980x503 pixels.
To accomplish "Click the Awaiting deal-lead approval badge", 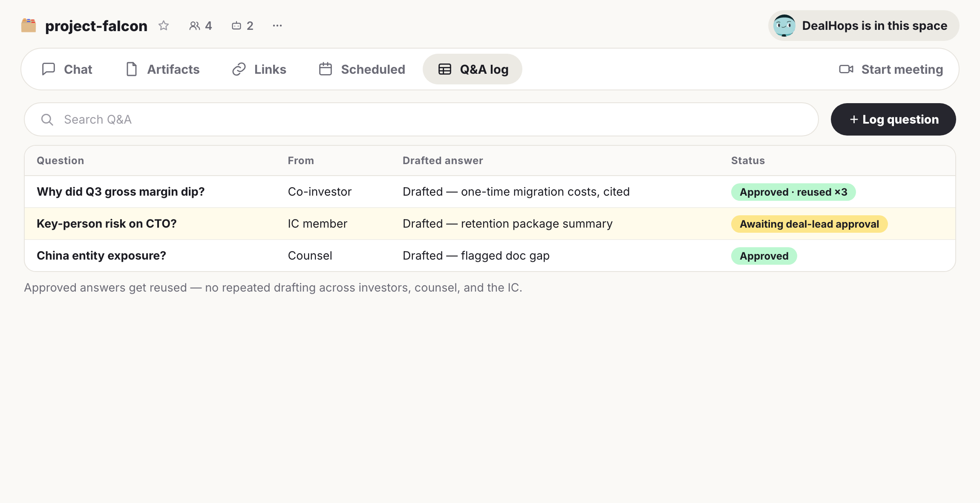I will point(810,224).
